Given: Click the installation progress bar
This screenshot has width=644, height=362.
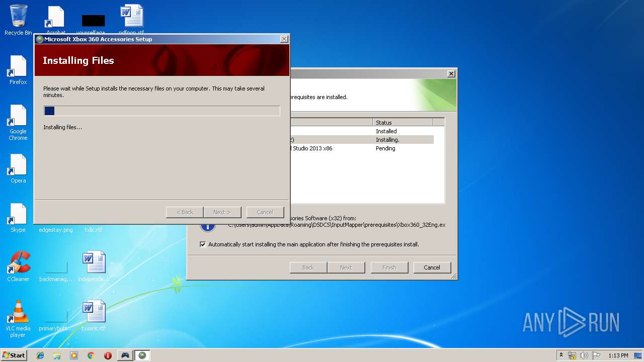Looking at the screenshot, I should 162,111.
